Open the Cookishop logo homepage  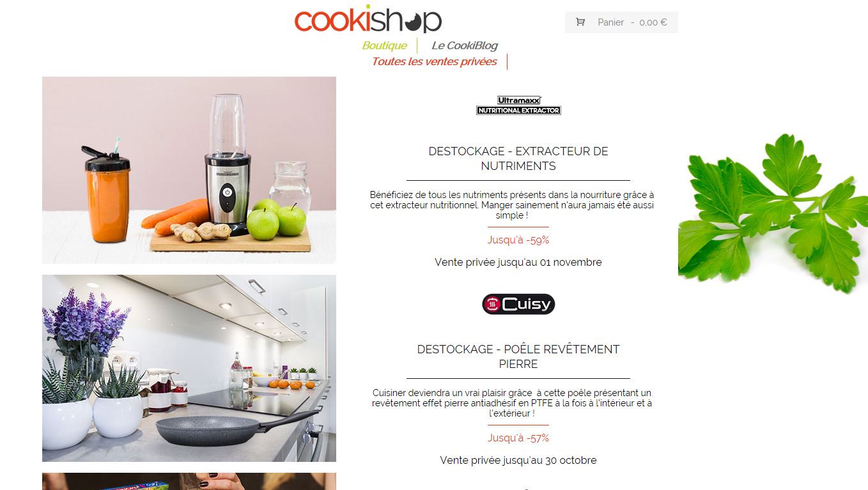coord(368,19)
